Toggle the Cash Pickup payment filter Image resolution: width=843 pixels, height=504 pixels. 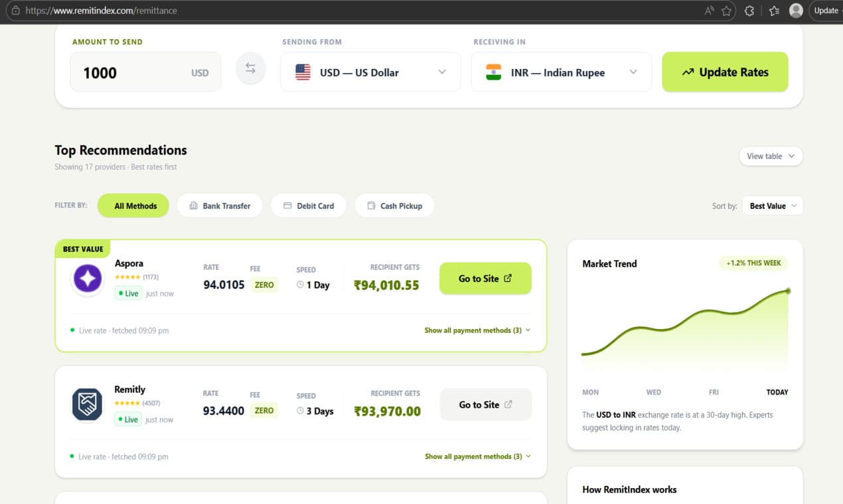394,206
